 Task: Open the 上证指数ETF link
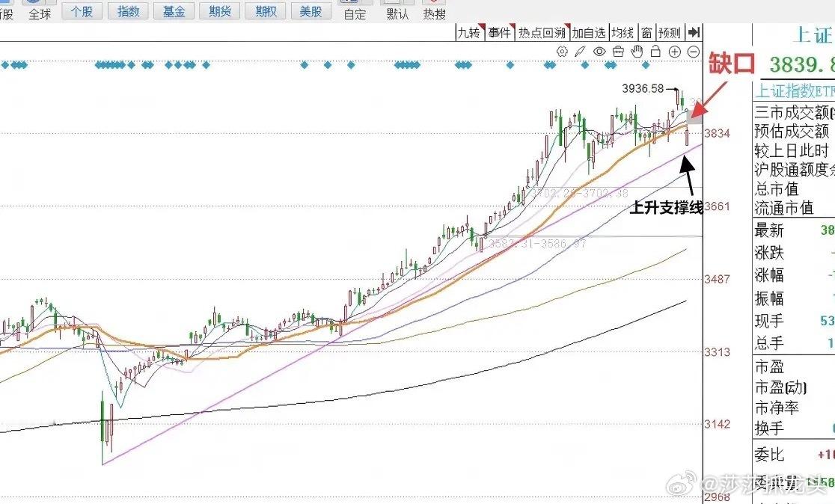(x=795, y=90)
